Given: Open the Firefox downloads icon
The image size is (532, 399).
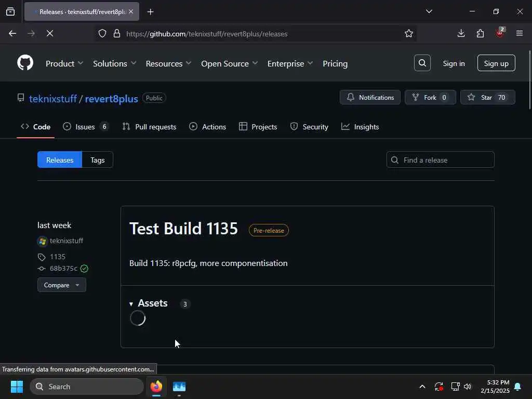Looking at the screenshot, I should coord(461,33).
